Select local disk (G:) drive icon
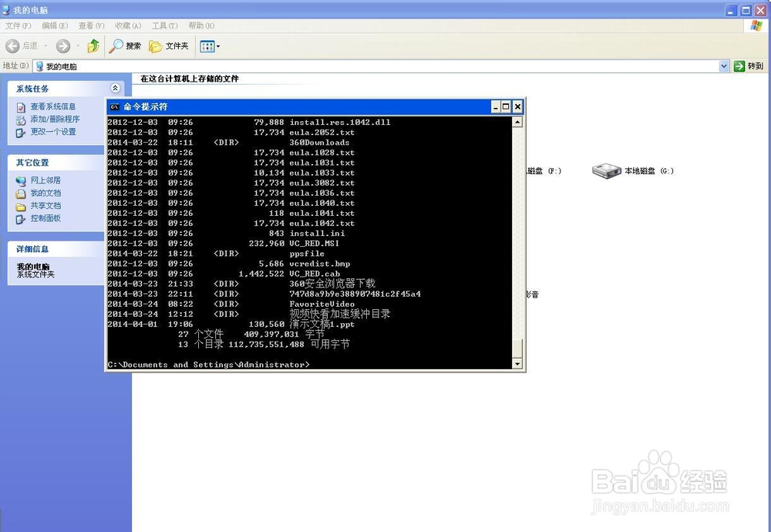Screen dimensions: 771x532 point(606,171)
